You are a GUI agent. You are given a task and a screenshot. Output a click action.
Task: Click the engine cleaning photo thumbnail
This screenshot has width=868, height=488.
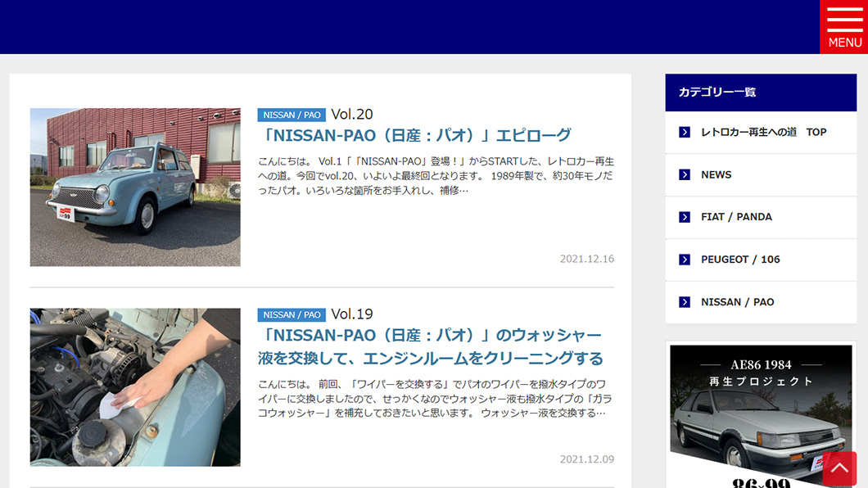[135, 386]
